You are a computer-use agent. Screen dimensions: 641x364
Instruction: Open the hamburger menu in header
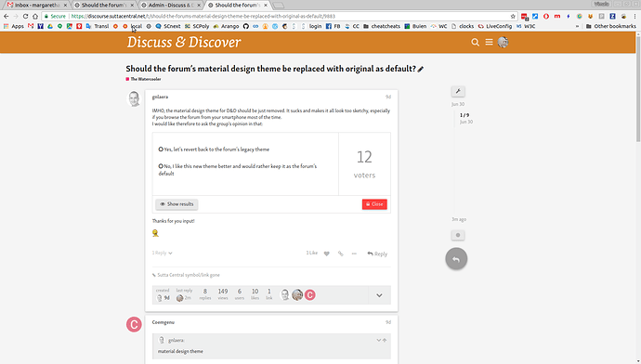(489, 42)
